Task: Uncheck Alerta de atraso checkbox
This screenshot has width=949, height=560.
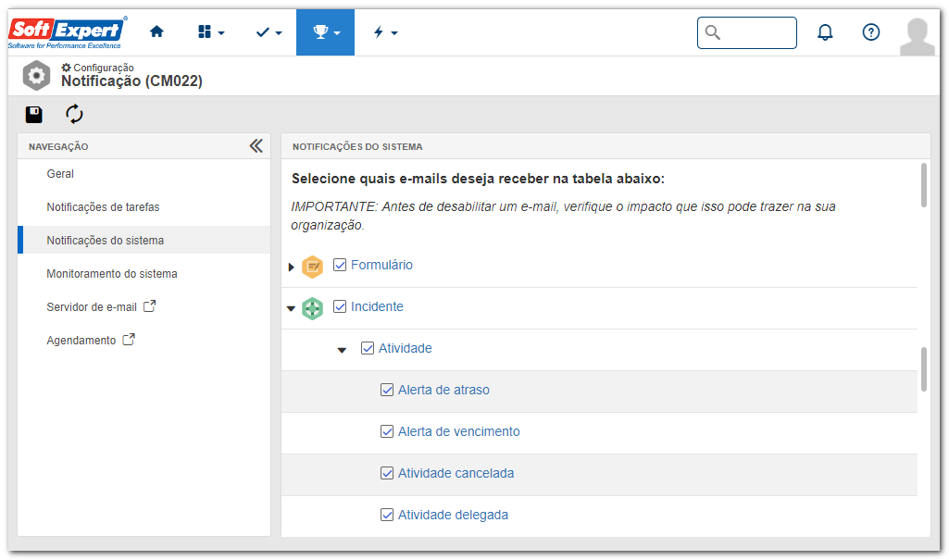Action: tap(387, 390)
